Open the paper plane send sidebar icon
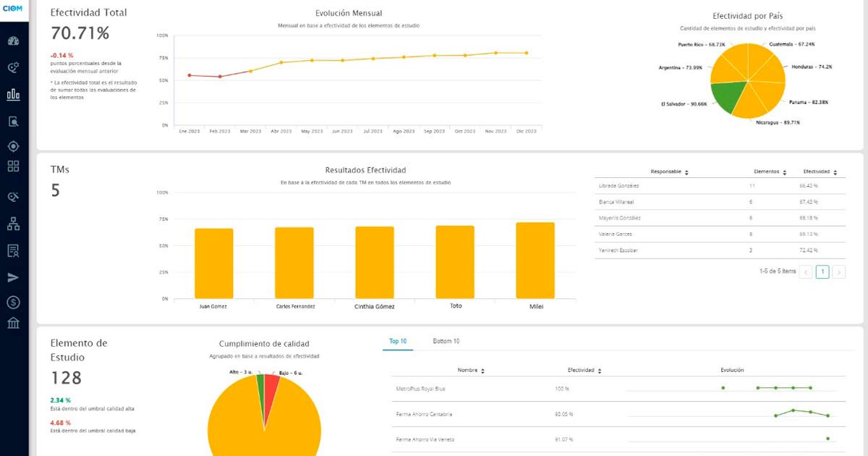Screen dimensions: 868x456 click(x=13, y=277)
